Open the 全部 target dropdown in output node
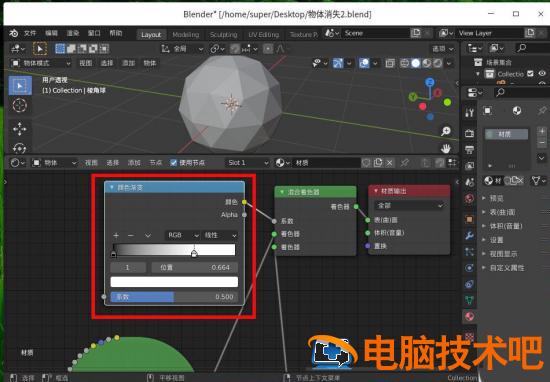 click(409, 206)
